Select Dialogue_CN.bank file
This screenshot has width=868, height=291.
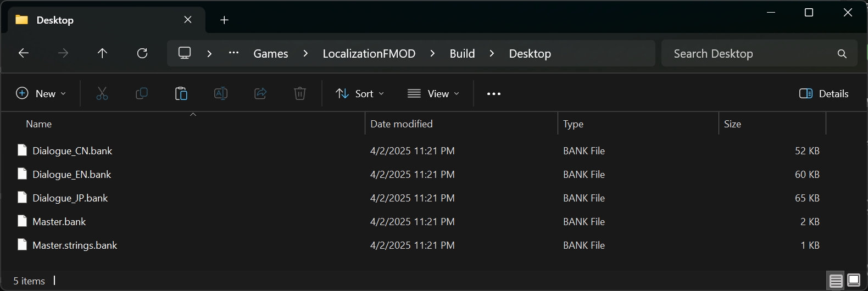click(73, 150)
